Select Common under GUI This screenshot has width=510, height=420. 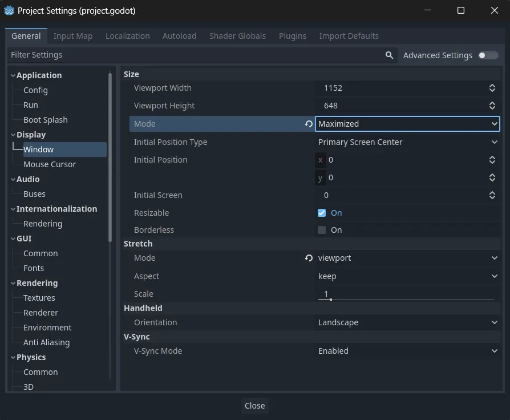coord(41,253)
